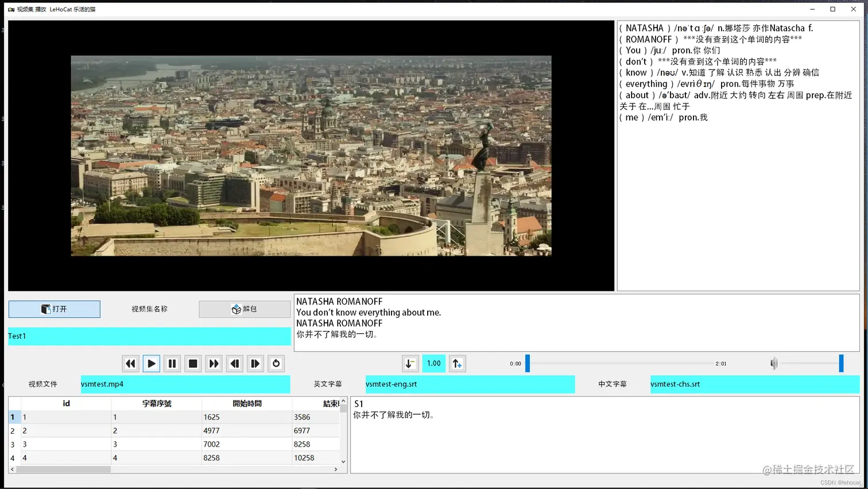Click the vsmtest.mp4 video file field

pos(185,384)
